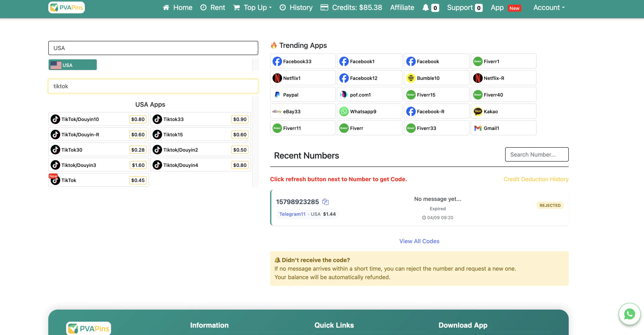This screenshot has width=644, height=335.
Task: Select Gmail1 trending app
Action: 503,128
